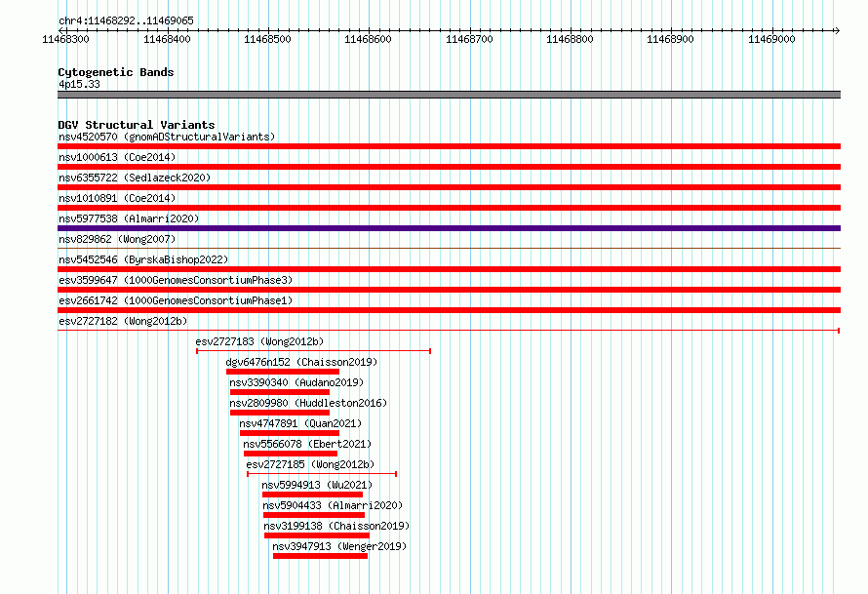Click ruler position 11468700
Viewport: 868px width, 594px height.
pos(469,39)
